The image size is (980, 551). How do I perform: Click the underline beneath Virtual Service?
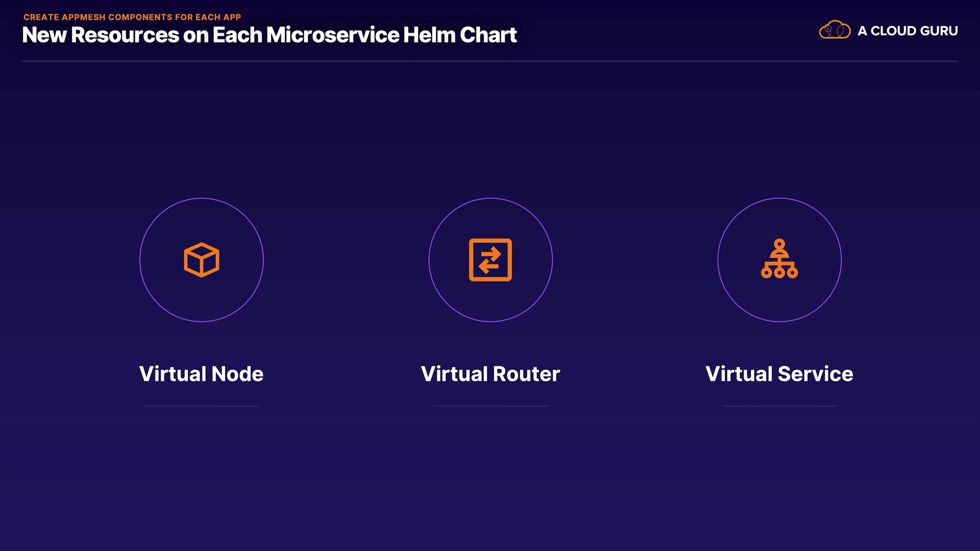779,406
